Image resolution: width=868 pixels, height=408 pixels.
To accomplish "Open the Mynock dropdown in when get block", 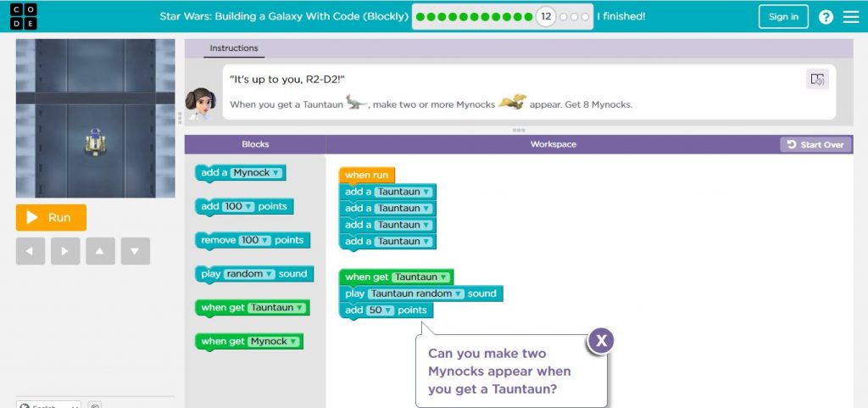I will click(x=274, y=342).
